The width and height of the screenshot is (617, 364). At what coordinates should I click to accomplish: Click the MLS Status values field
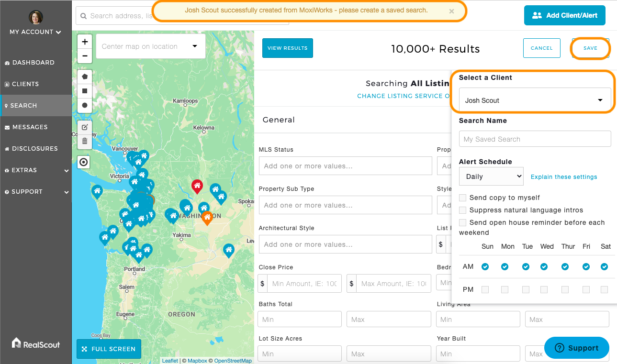click(x=345, y=166)
